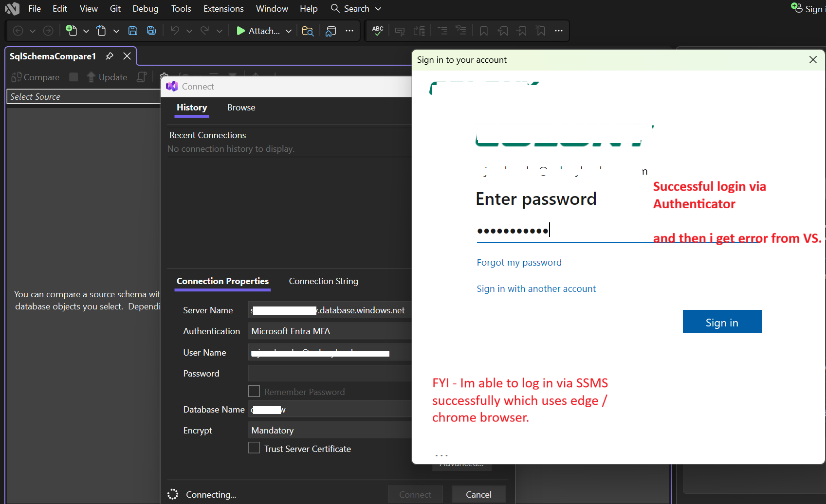
Task: Click the New Project icon with green plus
Action: pyautogui.click(x=71, y=31)
